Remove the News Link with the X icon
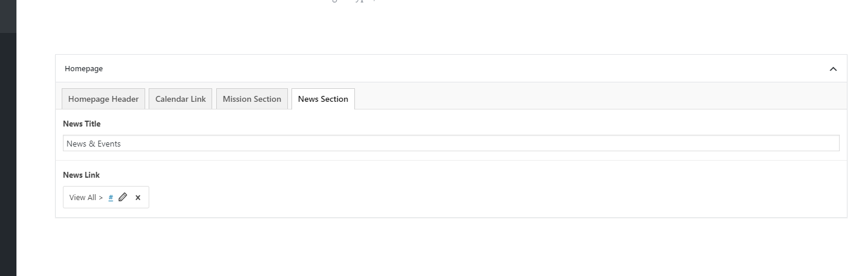This screenshot has width=868, height=276. coord(138,198)
